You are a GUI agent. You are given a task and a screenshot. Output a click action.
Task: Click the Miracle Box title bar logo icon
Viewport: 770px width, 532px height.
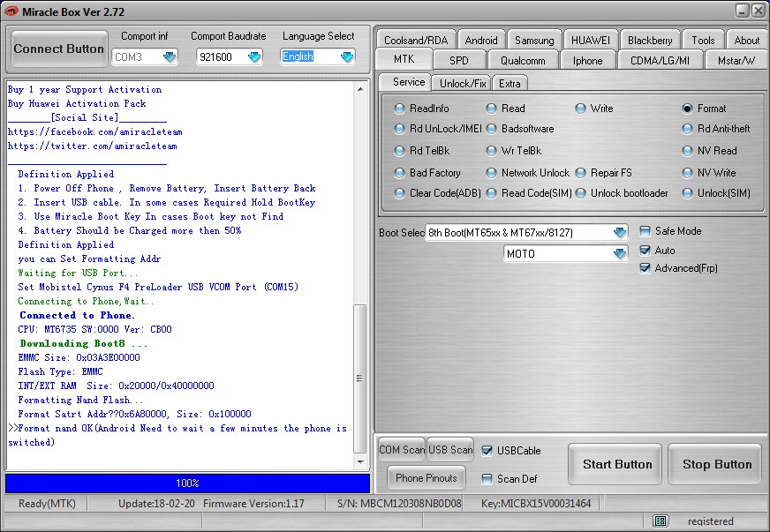10,11
